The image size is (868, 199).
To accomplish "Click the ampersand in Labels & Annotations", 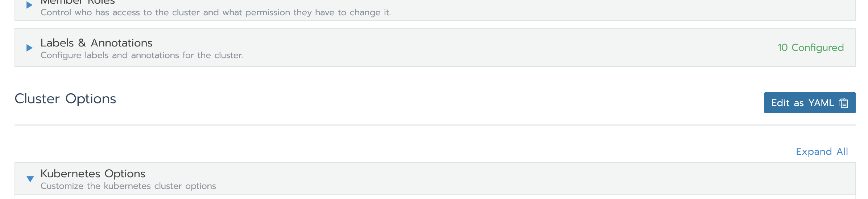I will click(x=82, y=43).
